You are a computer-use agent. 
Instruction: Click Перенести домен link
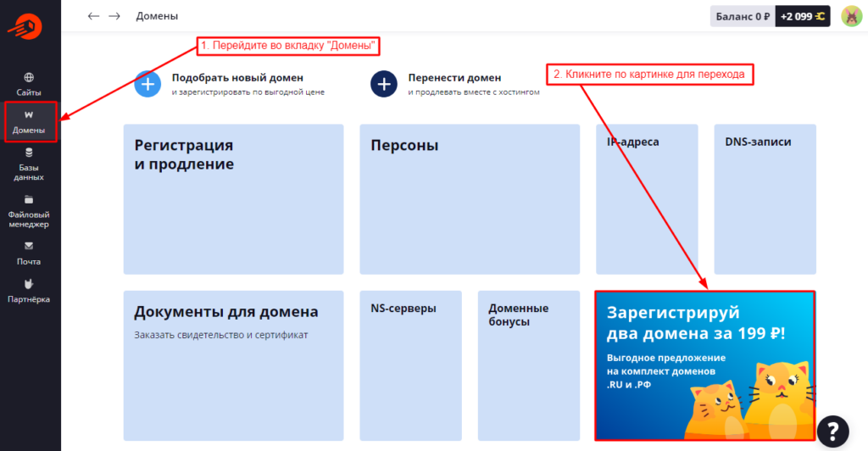[454, 78]
